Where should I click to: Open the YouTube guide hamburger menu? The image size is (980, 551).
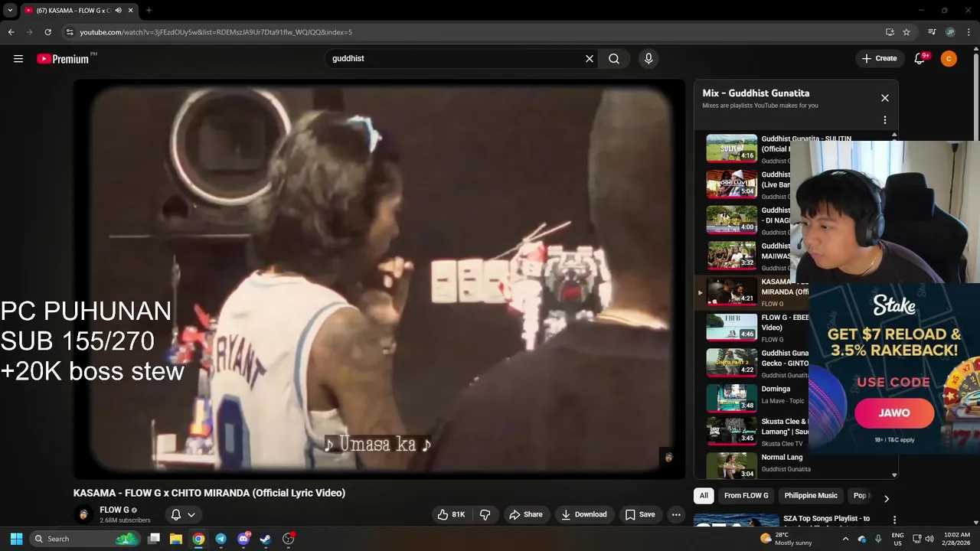coord(18,59)
